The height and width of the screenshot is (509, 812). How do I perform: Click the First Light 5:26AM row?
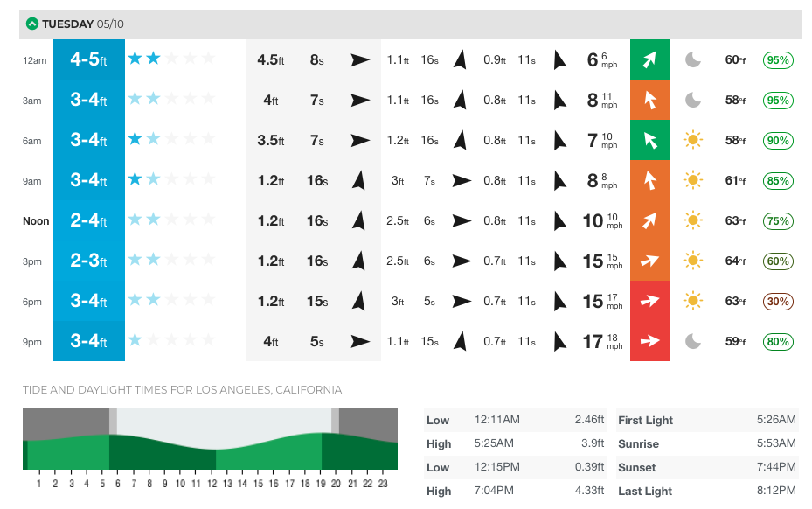pyautogui.click(x=707, y=420)
